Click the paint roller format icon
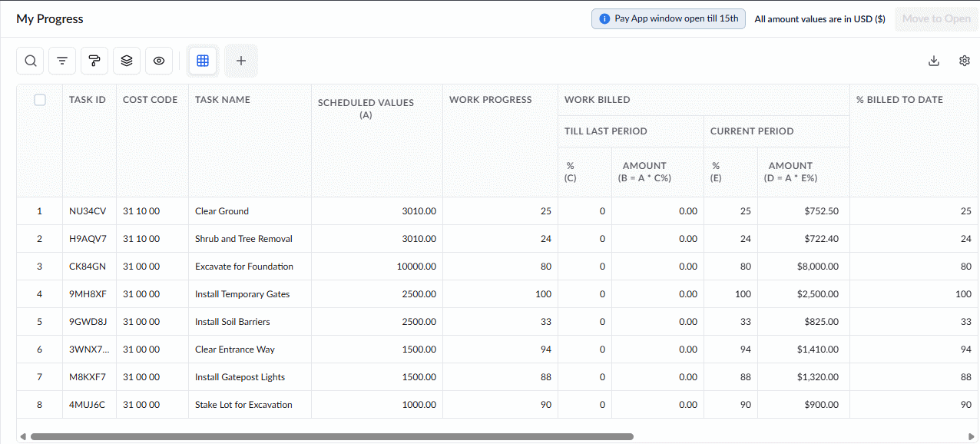This screenshot has width=980, height=444. [x=94, y=61]
